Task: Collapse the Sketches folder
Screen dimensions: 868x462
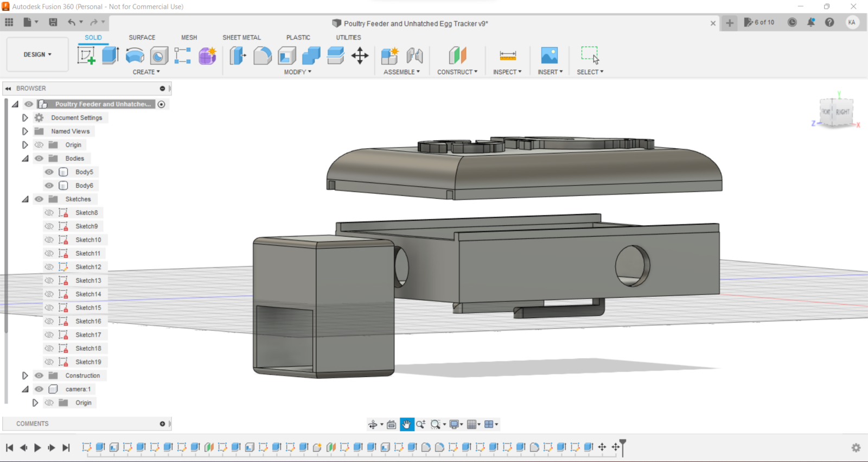Action: click(25, 199)
